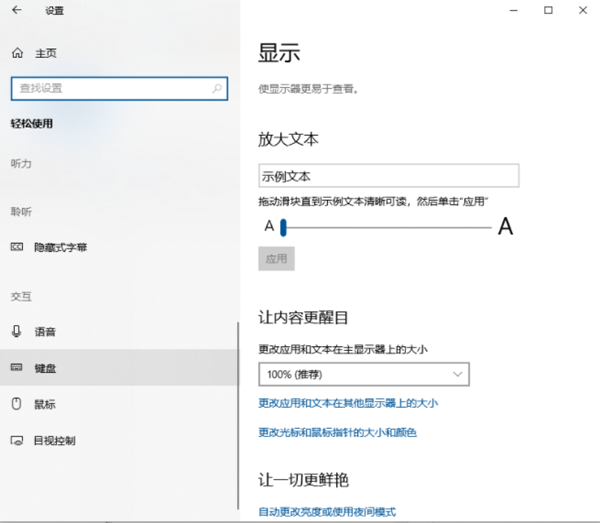Open link 自动更改亮度或使用夜间模式

tap(327, 511)
